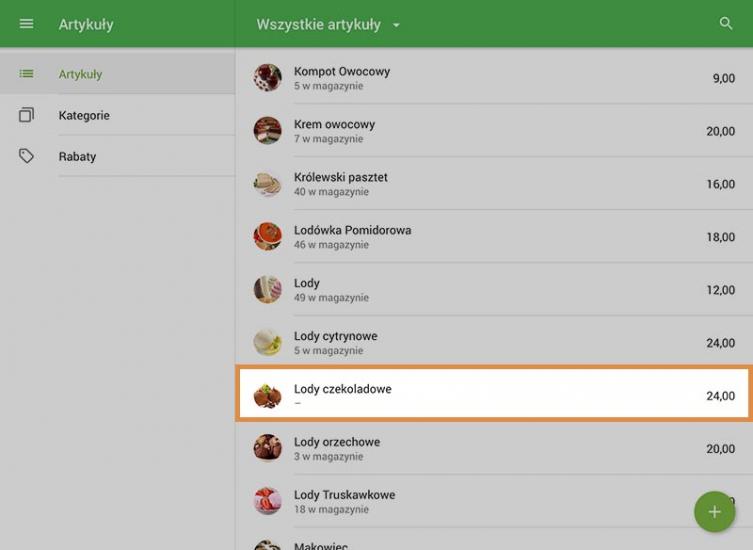Click price 9,00 of Kompot Owocowy
The height and width of the screenshot is (550, 753).
pos(724,78)
